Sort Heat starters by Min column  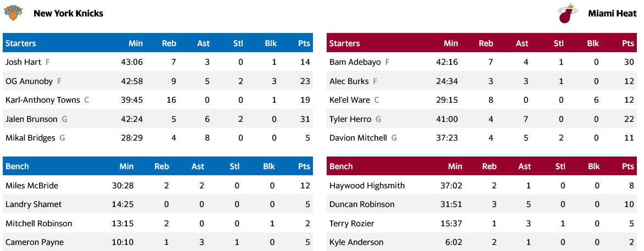point(451,43)
